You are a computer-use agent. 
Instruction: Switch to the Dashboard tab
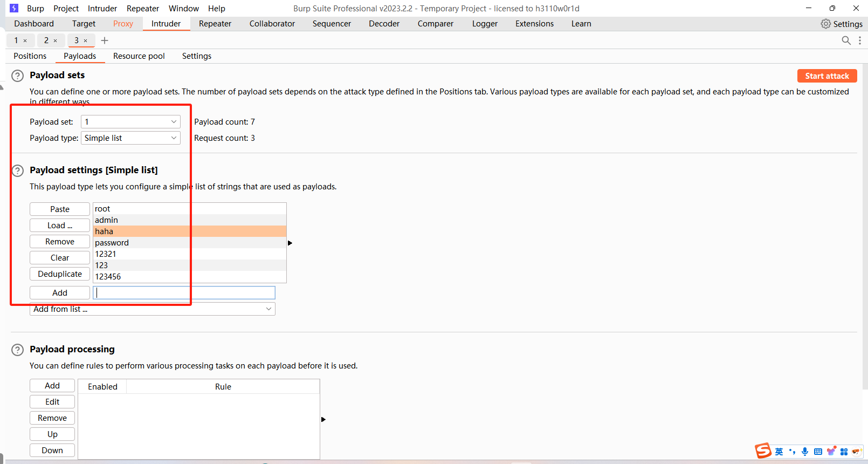[x=34, y=24]
